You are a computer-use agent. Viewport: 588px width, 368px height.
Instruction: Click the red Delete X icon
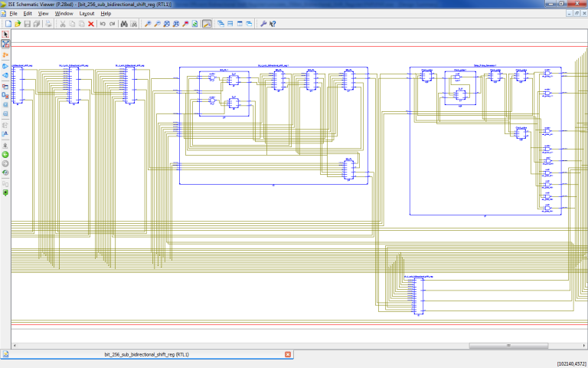[x=91, y=24]
